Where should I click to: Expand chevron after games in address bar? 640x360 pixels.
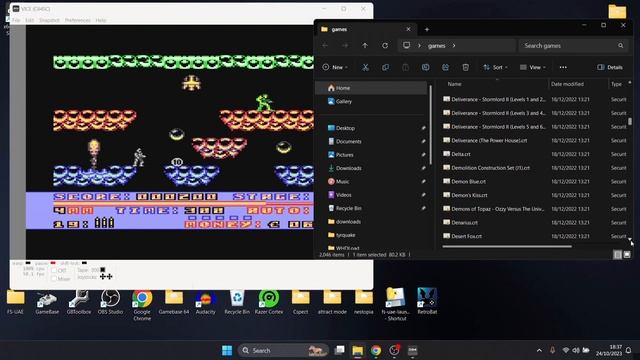pyautogui.click(x=454, y=46)
